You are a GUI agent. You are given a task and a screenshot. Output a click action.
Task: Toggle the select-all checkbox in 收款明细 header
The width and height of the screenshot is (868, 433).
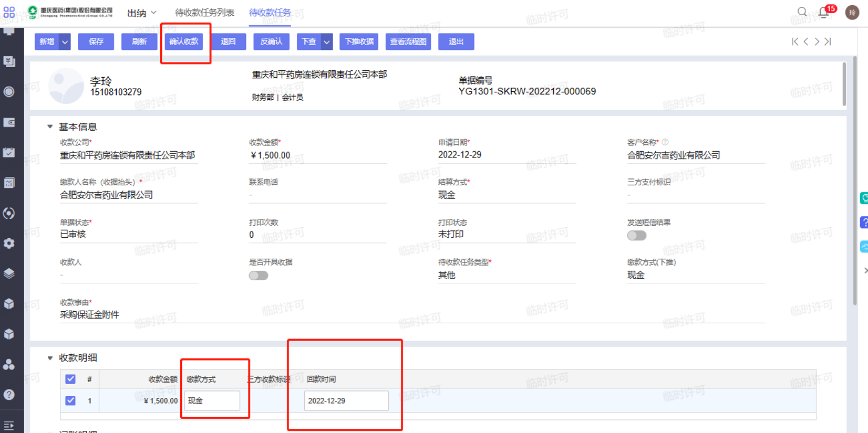70,379
